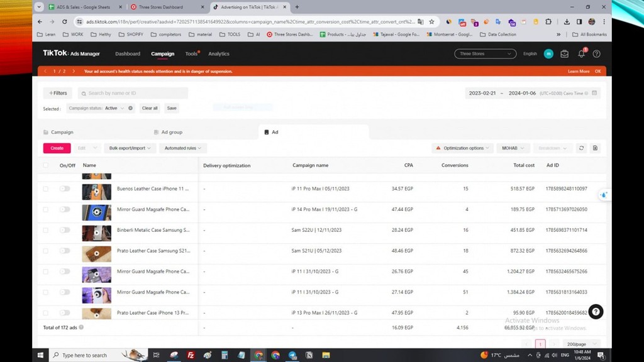The image size is (644, 362).
Task: Reload the browser page
Action: 65,22
